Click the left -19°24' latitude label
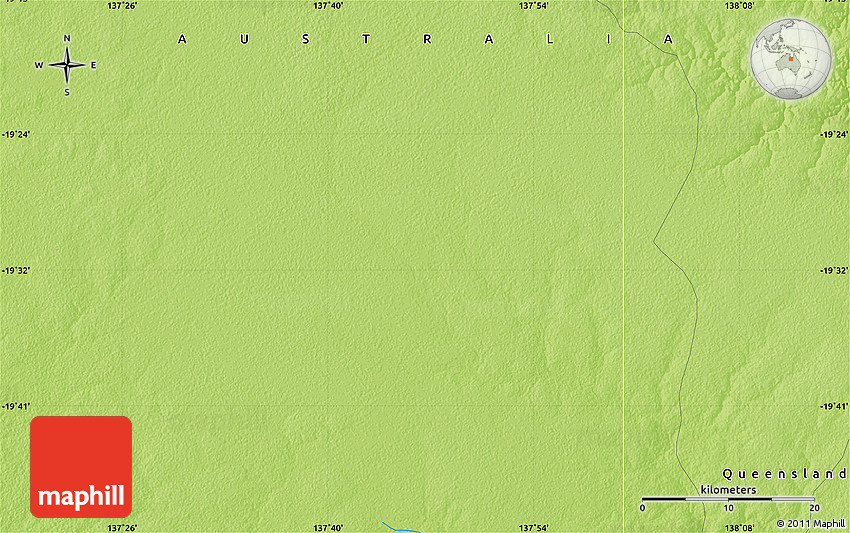 (16, 134)
